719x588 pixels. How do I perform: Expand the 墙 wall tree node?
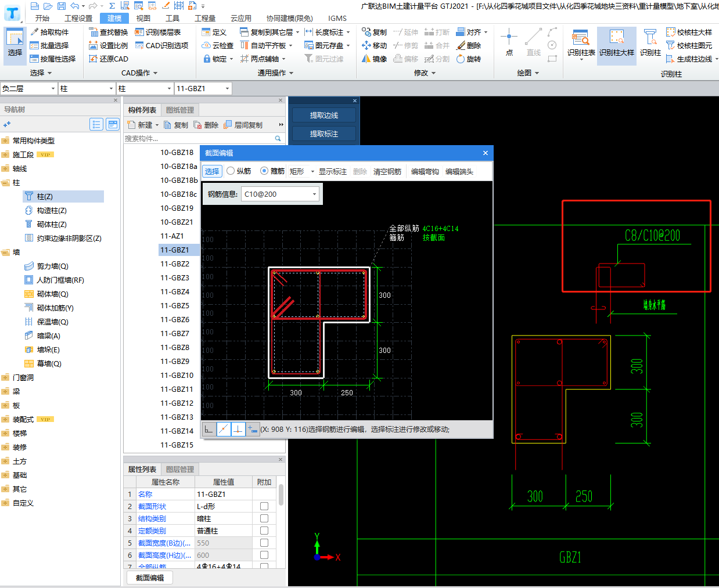[x=5, y=252]
